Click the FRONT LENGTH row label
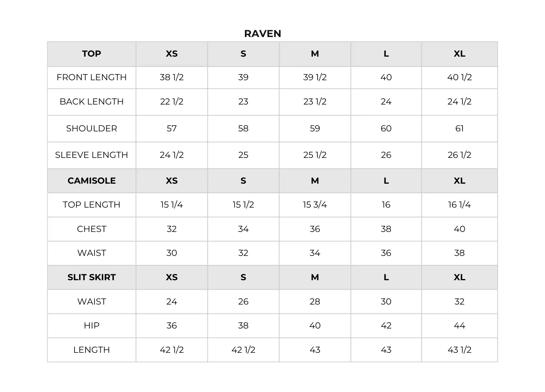545x392 pixels. 92,77
